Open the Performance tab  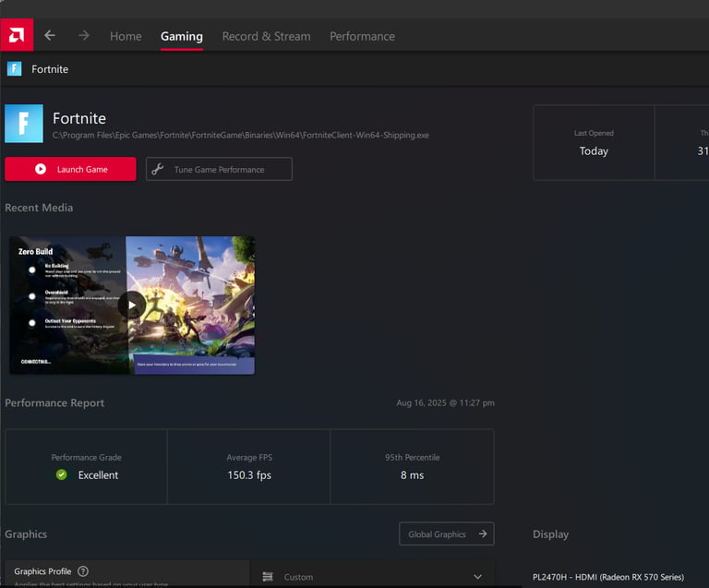362,36
